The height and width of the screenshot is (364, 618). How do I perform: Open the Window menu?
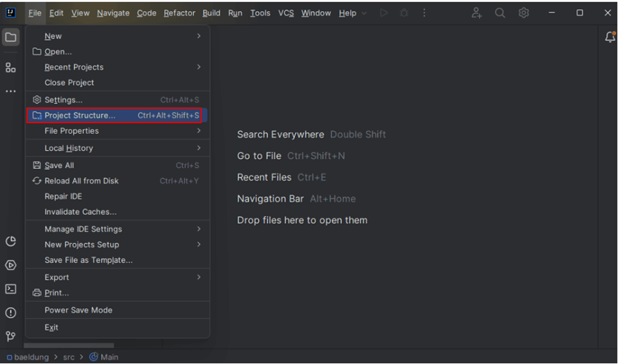coord(316,13)
